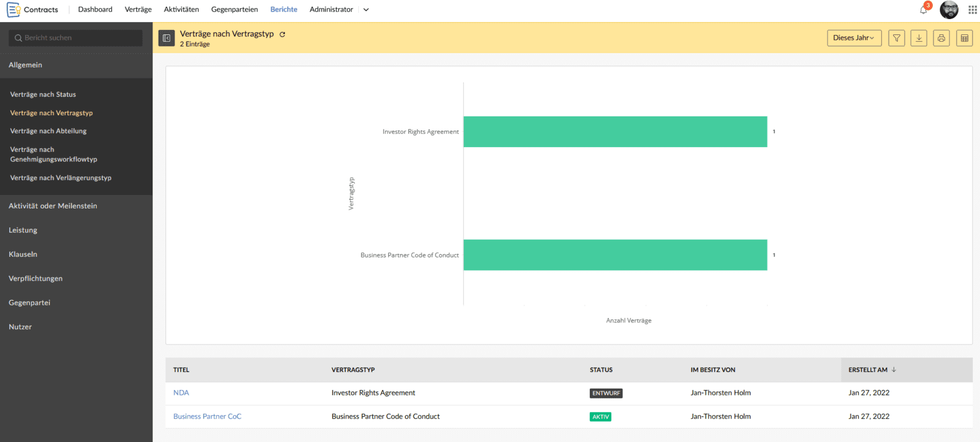Open Verträge nach Status report
980x442 pixels.
tap(43, 94)
